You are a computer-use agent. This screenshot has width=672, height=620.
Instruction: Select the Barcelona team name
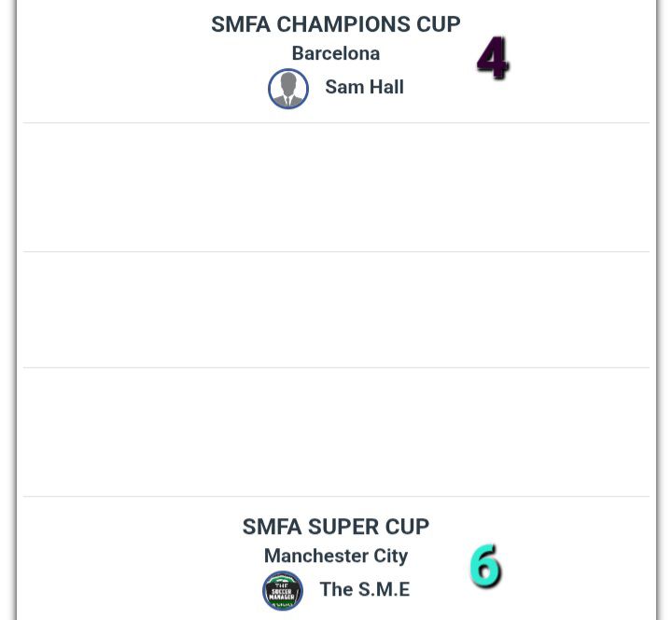(x=336, y=53)
